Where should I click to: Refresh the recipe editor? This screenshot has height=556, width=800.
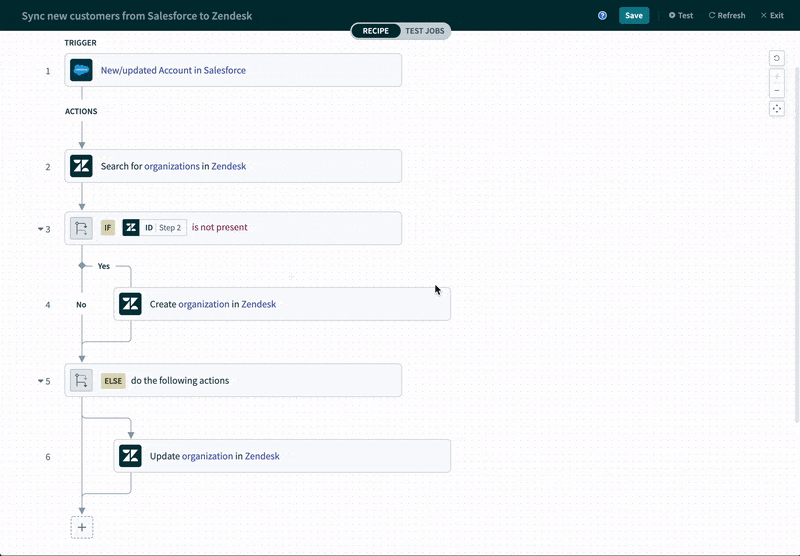(x=727, y=15)
